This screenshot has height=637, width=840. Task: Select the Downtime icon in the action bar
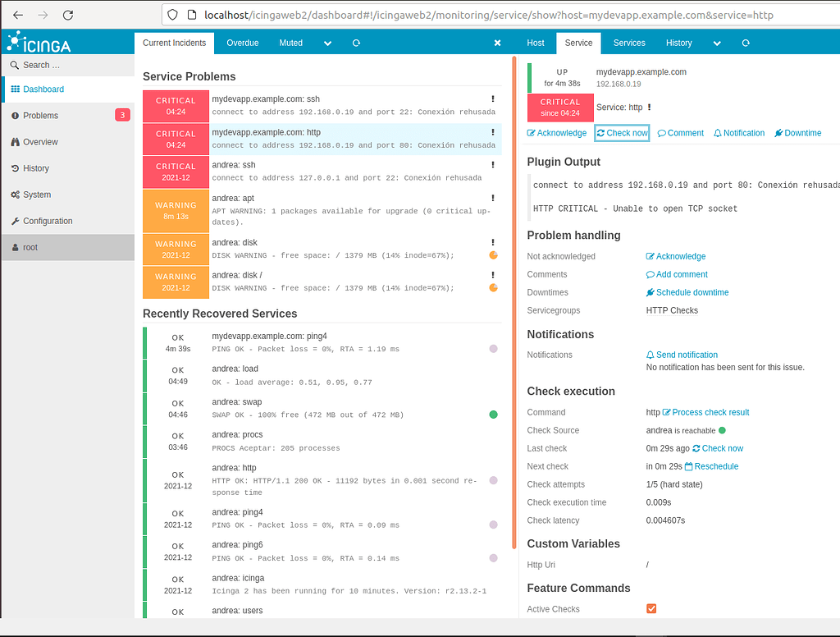[x=778, y=132]
